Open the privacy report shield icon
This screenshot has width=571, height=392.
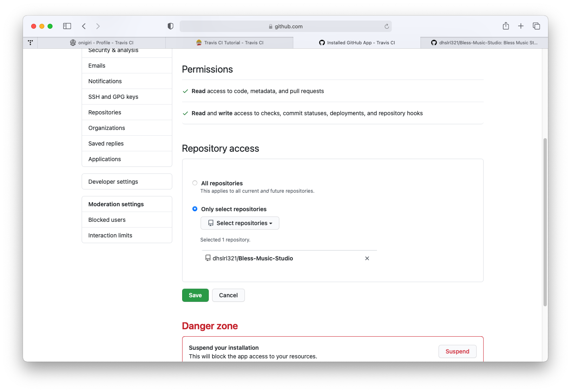click(x=171, y=26)
